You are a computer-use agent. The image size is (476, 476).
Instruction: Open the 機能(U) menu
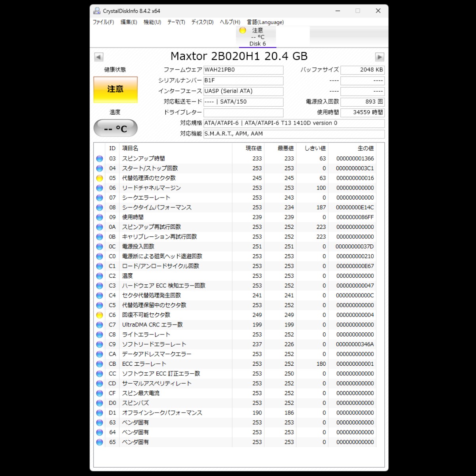[x=152, y=22]
